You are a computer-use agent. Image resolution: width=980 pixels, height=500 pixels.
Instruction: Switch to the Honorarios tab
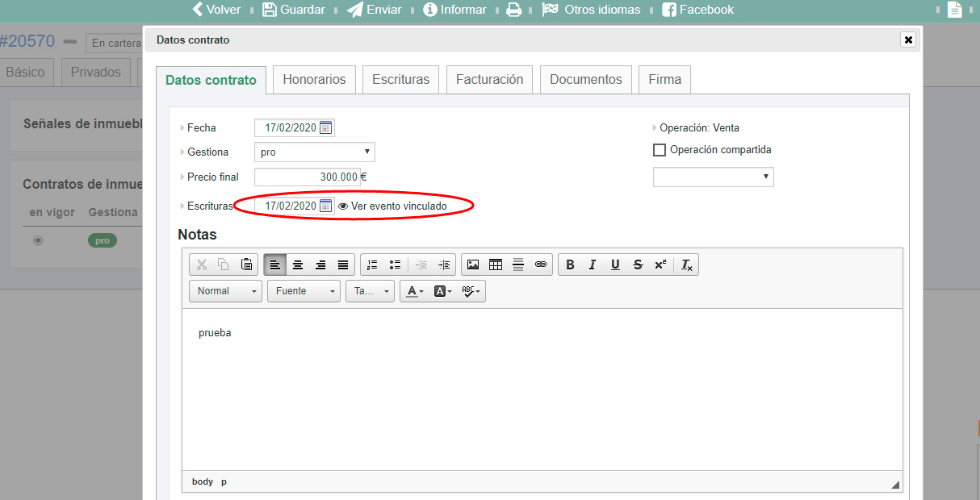point(314,79)
